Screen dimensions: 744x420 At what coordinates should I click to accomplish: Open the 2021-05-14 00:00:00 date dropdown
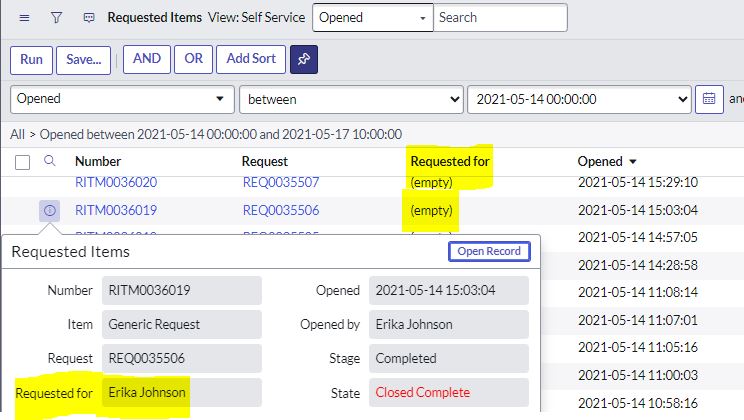pyautogui.click(x=579, y=99)
